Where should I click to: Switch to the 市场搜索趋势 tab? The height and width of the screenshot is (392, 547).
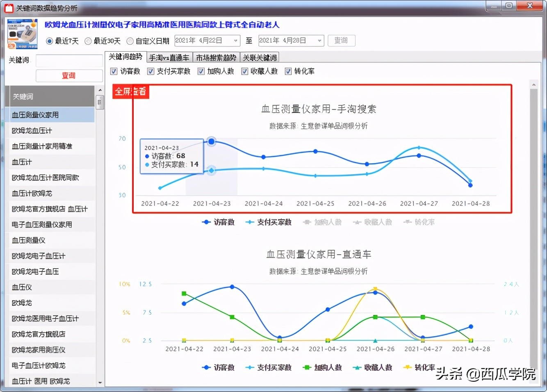[x=216, y=58]
